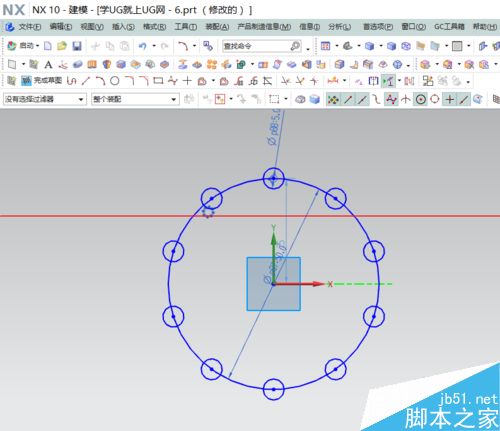Select the Studio Spline sketch tool
The height and width of the screenshot is (431, 500).
173,81
